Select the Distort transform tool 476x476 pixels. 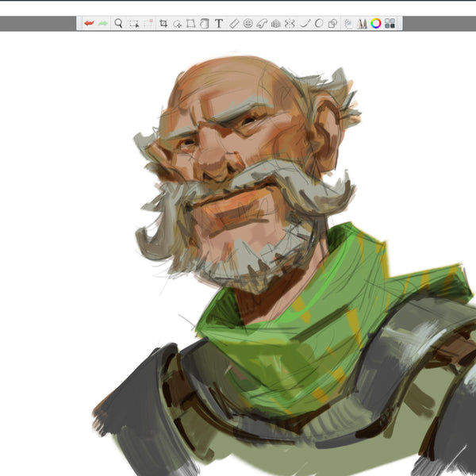tap(190, 24)
